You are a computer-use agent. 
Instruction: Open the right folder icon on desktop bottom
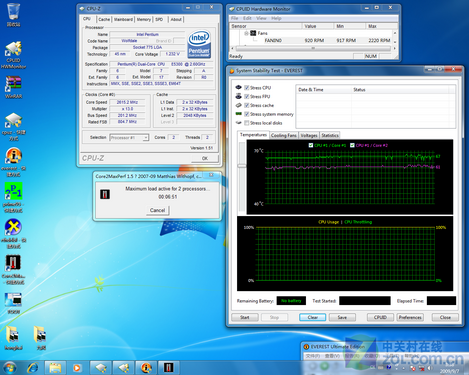[x=41, y=337]
